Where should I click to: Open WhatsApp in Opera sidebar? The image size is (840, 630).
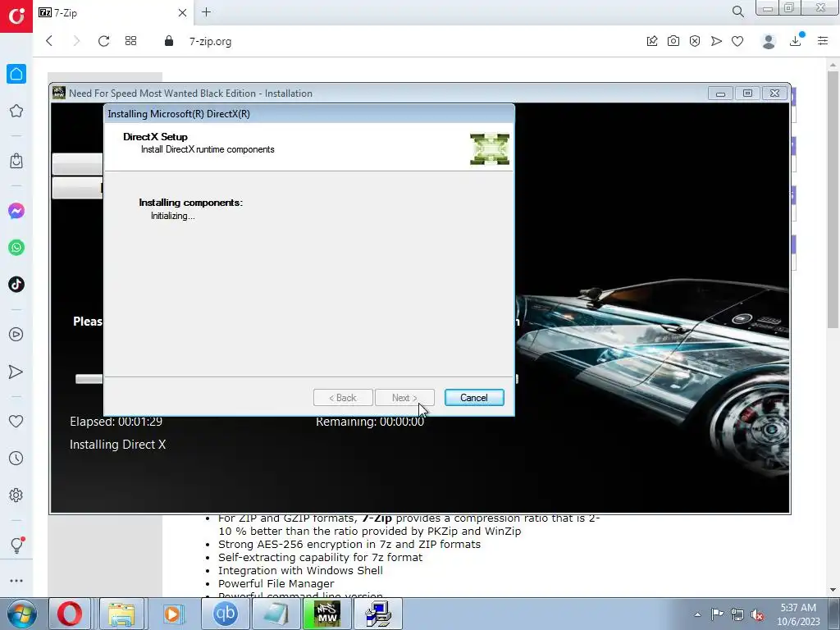[x=16, y=248]
